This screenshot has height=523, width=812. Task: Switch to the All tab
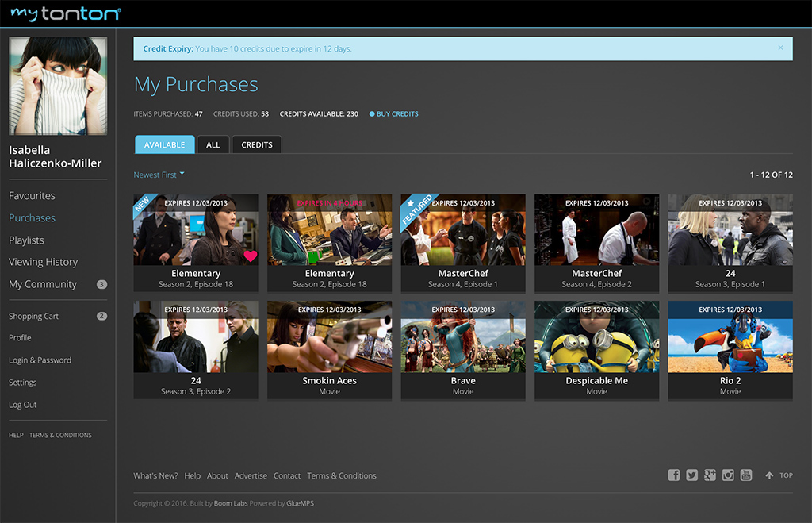point(213,144)
